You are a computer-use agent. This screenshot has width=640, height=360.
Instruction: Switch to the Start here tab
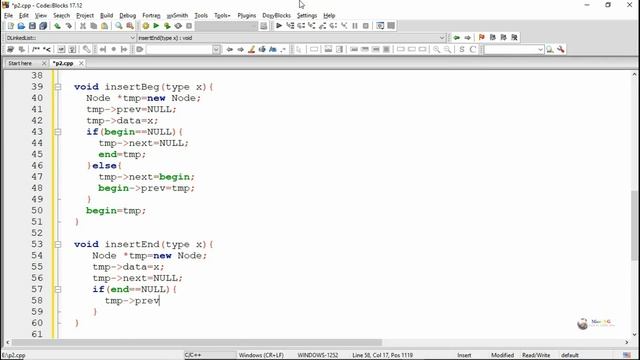coord(20,63)
